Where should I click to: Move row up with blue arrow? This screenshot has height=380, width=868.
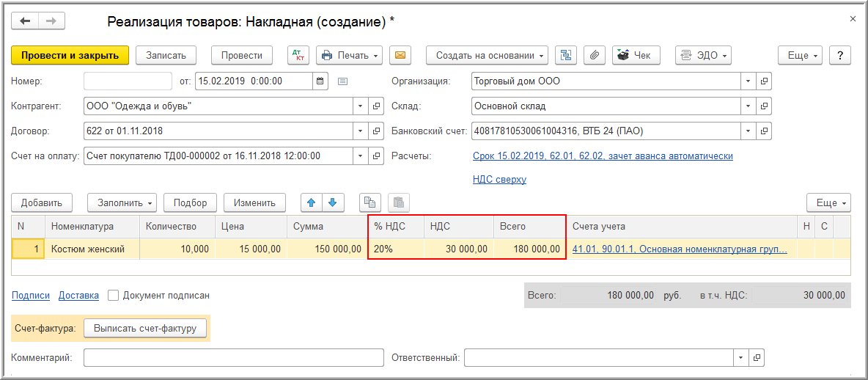click(312, 202)
